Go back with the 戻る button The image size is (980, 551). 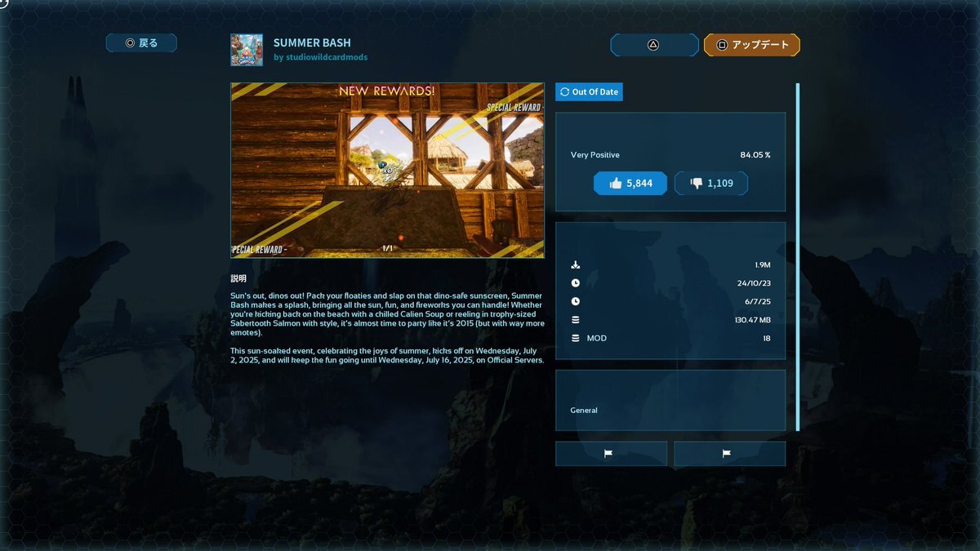tap(141, 43)
